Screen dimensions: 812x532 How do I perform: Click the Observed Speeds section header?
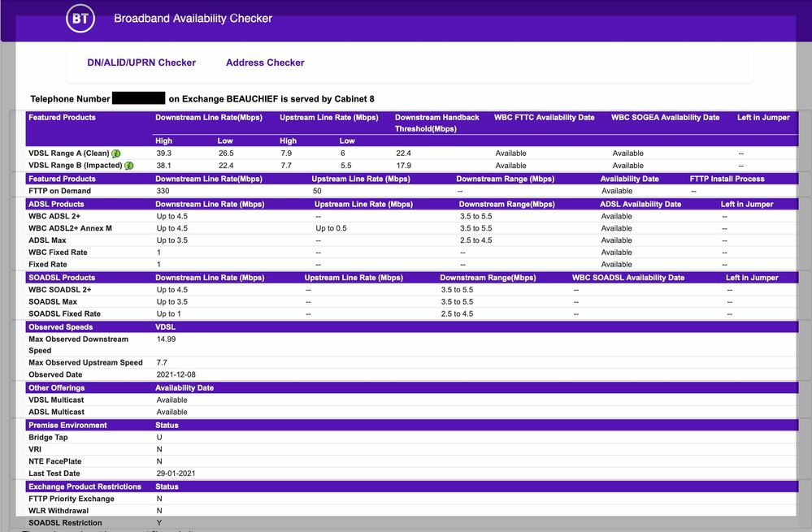coord(60,327)
